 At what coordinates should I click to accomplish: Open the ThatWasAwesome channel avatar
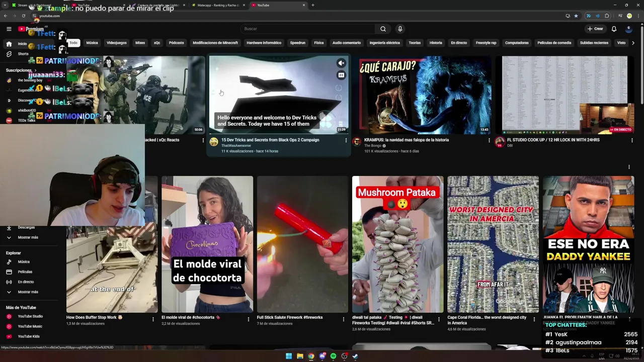coord(214,142)
